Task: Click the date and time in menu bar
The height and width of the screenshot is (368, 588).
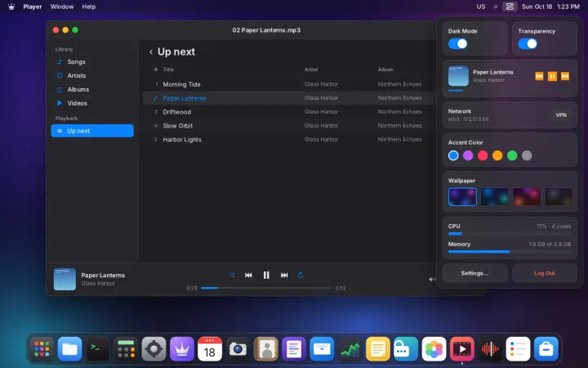Action: tap(550, 7)
